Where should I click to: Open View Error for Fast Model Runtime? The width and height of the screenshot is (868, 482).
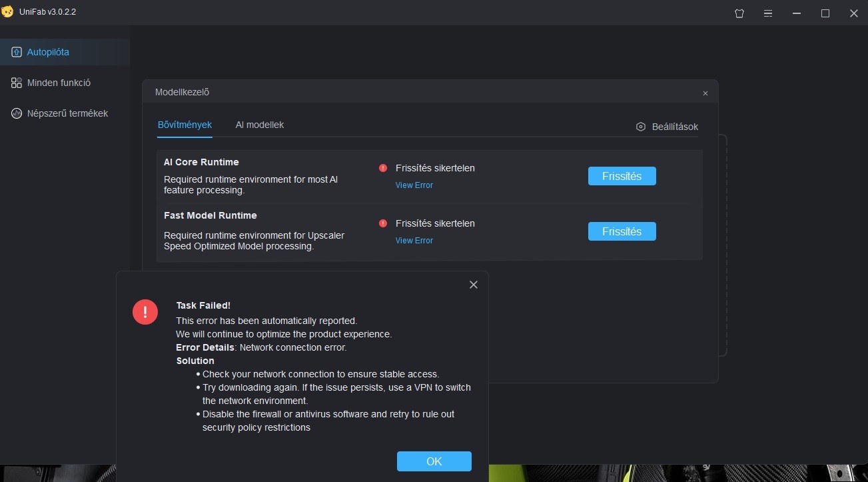414,241
